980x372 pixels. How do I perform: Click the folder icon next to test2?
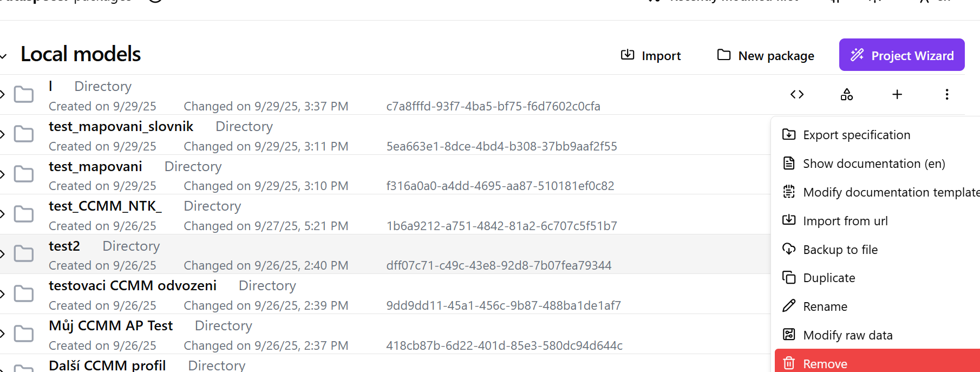tap(24, 253)
